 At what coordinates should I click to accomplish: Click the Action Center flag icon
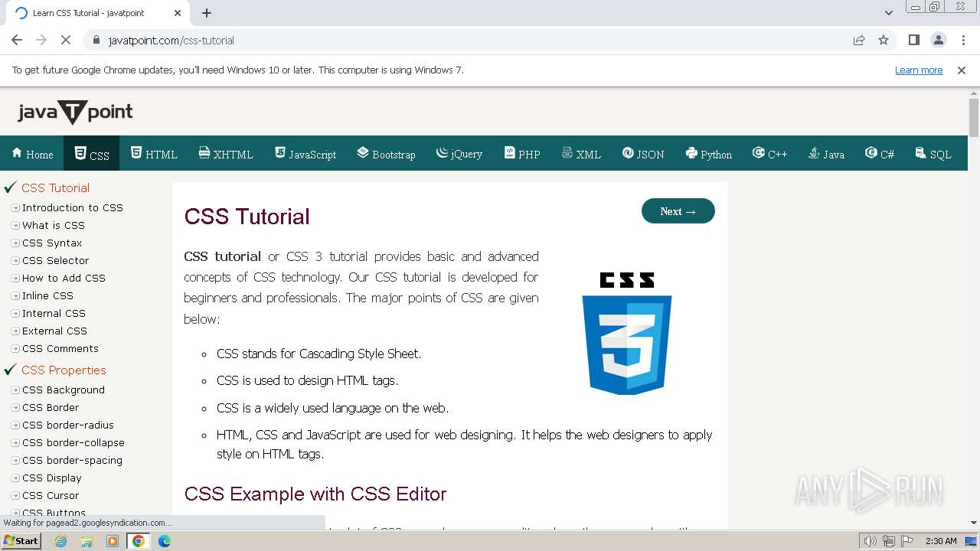(x=906, y=541)
